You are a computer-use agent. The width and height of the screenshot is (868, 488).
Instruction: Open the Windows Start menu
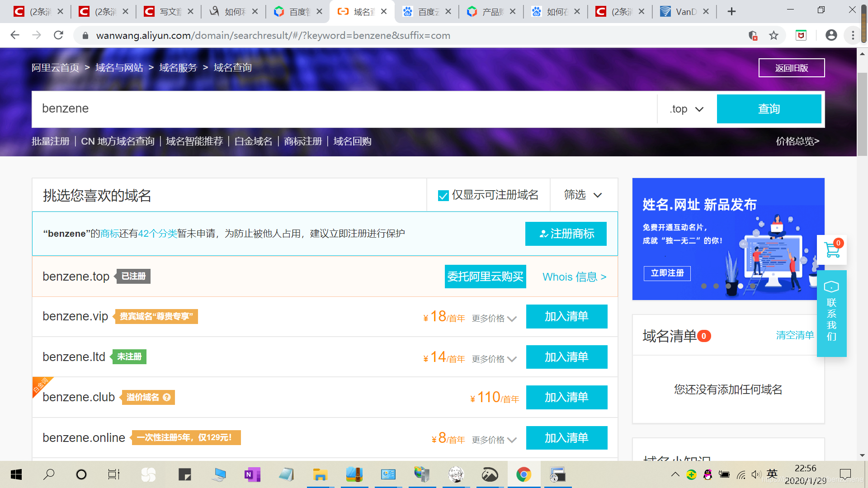coord(16,474)
